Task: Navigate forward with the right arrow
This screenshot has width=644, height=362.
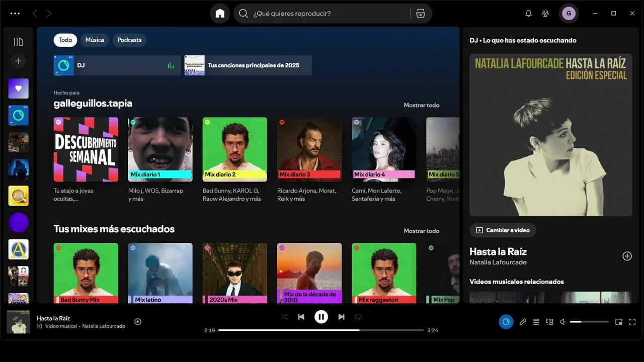Action: coord(49,14)
